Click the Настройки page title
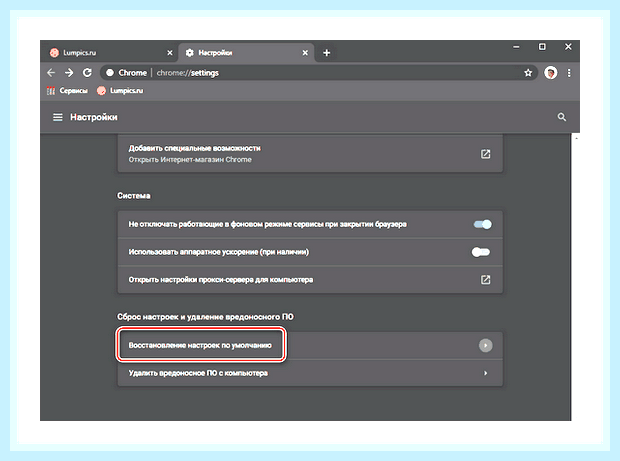Viewport: 620px width, 461px height. pyautogui.click(x=94, y=117)
